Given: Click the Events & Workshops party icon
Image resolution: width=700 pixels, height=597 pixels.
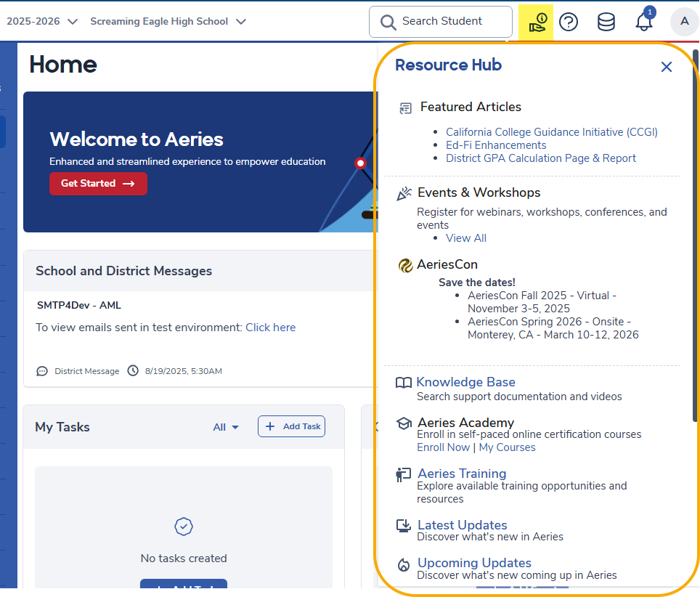Looking at the screenshot, I should pyautogui.click(x=404, y=194).
